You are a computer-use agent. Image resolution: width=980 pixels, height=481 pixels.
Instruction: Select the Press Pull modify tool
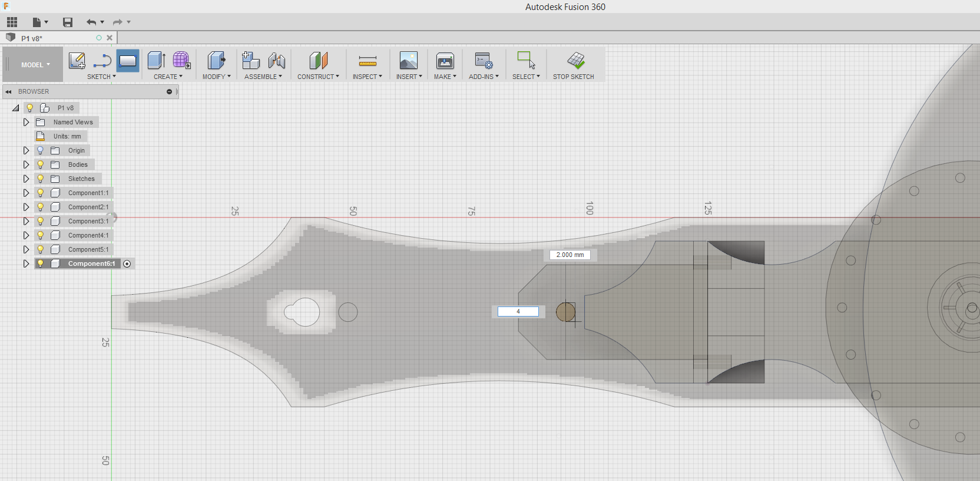tap(216, 60)
